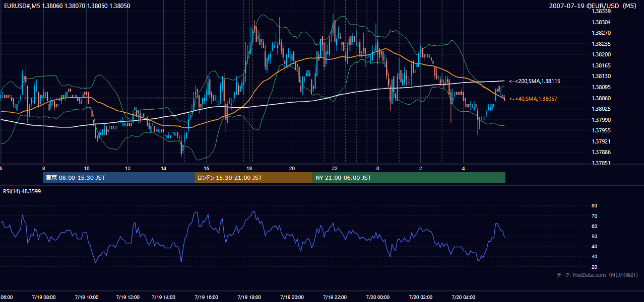Click the 1.37955 price axis label
This screenshot has width=644, height=302.
click(x=602, y=130)
